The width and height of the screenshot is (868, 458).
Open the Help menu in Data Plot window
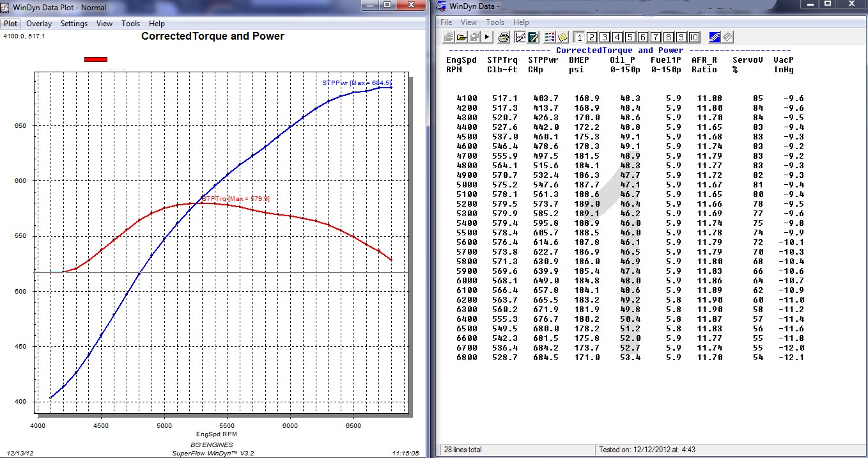pos(157,24)
